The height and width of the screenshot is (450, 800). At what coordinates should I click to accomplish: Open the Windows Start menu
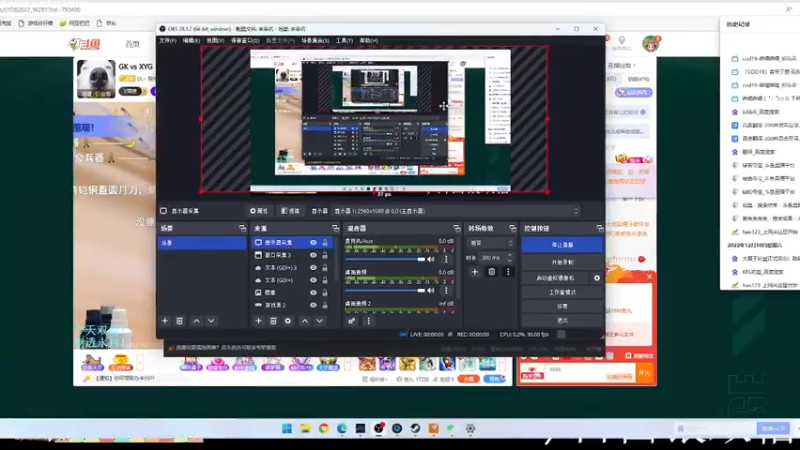coord(287,429)
